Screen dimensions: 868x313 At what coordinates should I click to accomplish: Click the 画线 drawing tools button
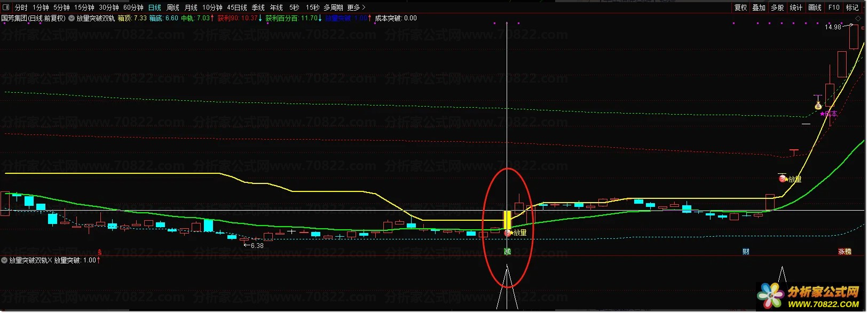[815, 7]
